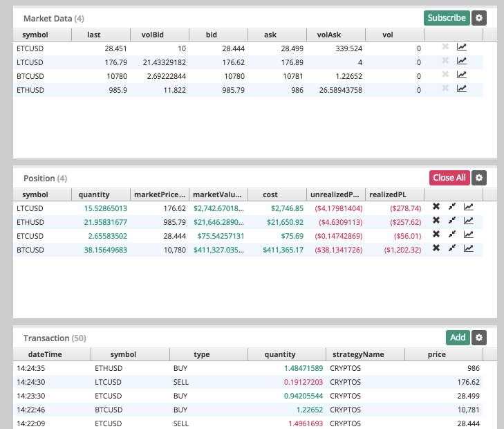Click the Subscribe button
Screen dimensions: 504x429
(447, 18)
